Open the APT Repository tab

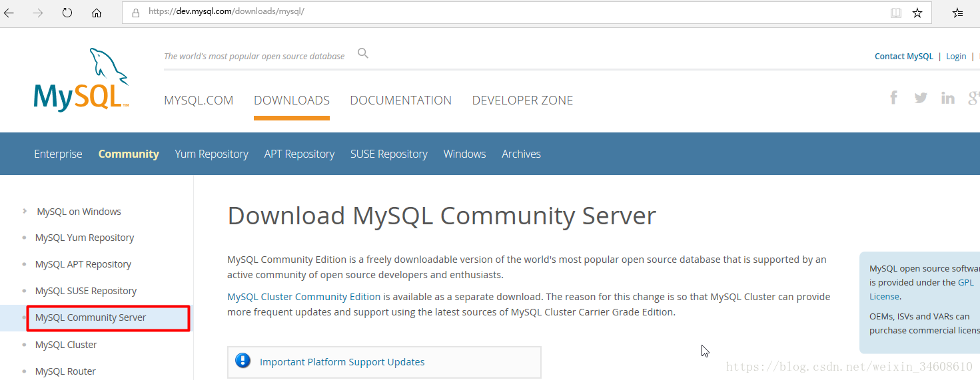[299, 154]
